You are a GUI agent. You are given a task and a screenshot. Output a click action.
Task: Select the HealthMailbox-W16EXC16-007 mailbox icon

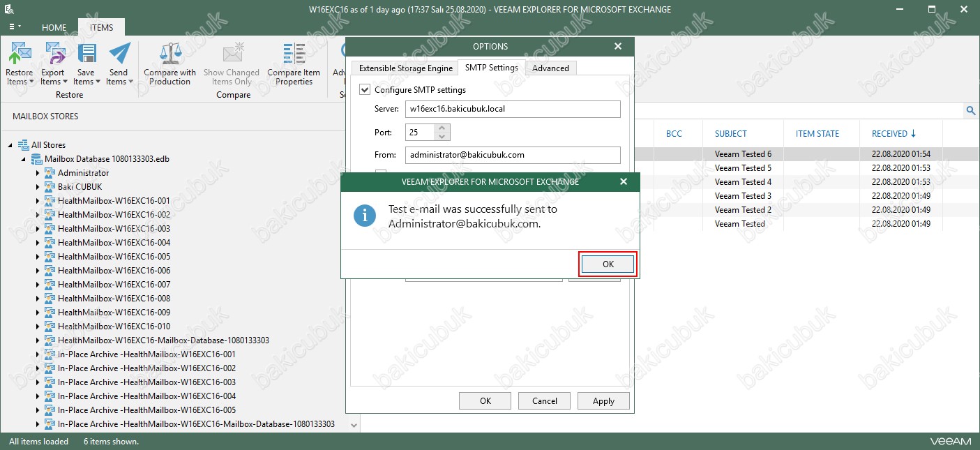click(50, 285)
